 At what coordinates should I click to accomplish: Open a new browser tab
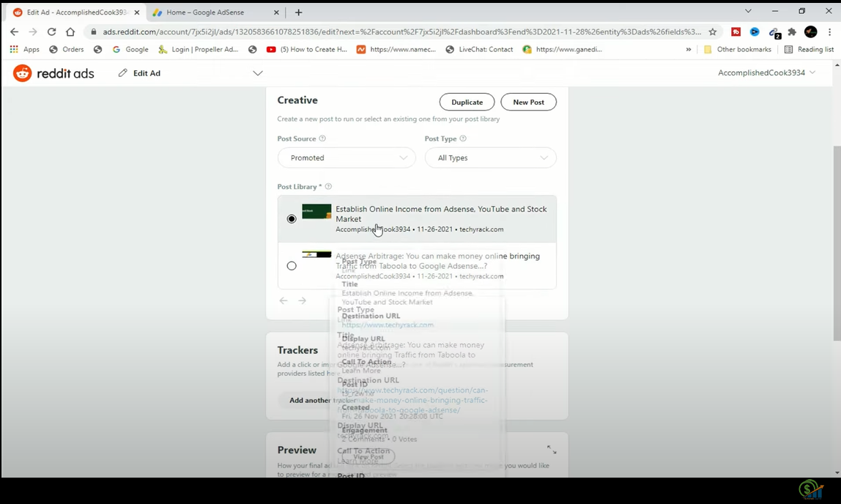coord(298,12)
